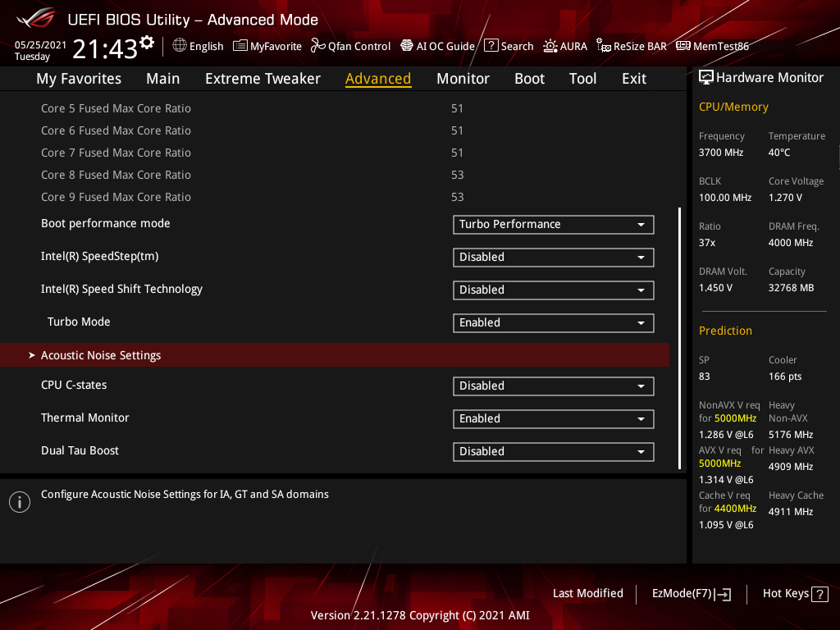Click the Turbo Mode label
The height and width of the screenshot is (630, 840).
(79, 322)
